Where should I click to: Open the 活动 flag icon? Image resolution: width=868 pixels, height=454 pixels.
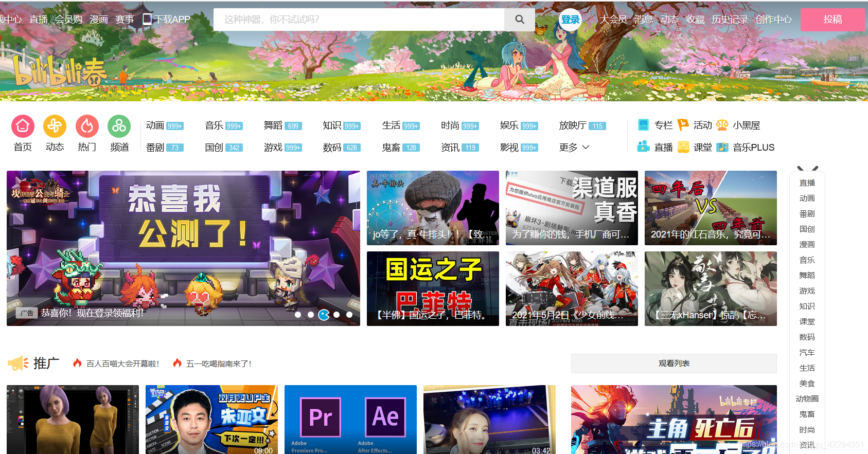tap(683, 125)
